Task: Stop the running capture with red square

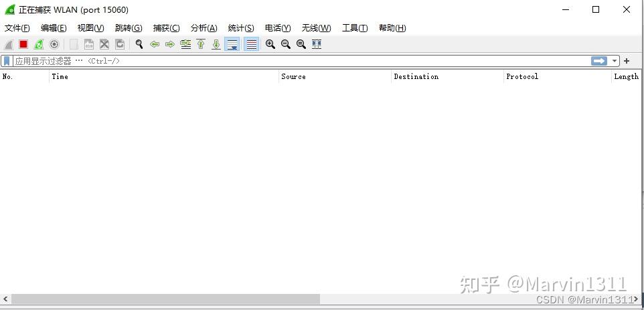Action: click(x=23, y=44)
